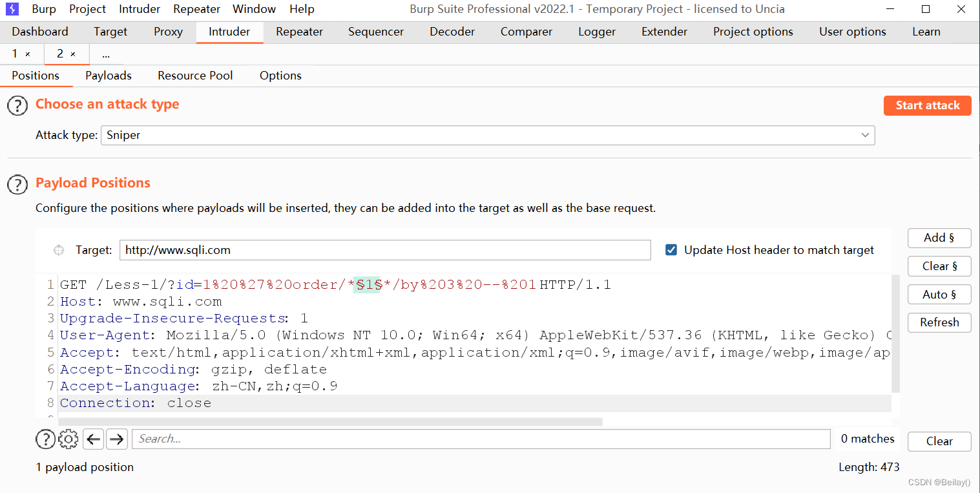Screen dimensions: 980x493
Task: Close Intruder attack tab 1
Action: (x=28, y=54)
